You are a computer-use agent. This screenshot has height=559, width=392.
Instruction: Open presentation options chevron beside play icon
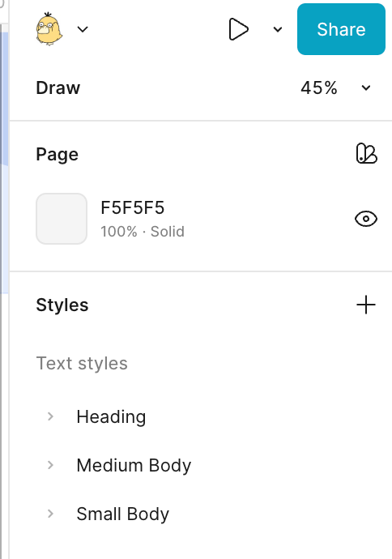point(278,29)
